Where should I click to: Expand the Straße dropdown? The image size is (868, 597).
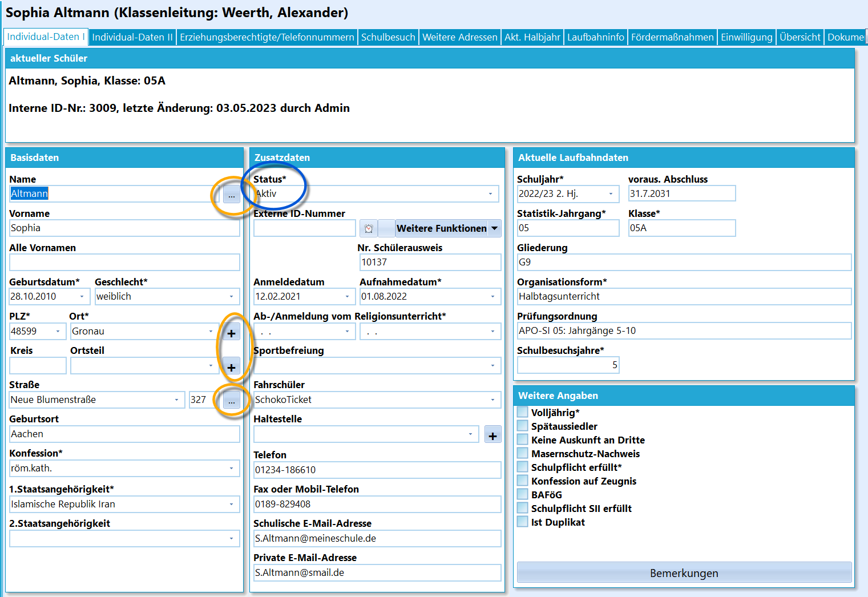click(x=176, y=400)
